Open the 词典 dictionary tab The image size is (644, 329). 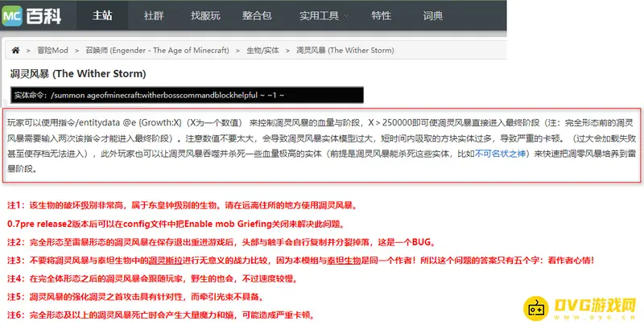click(432, 15)
